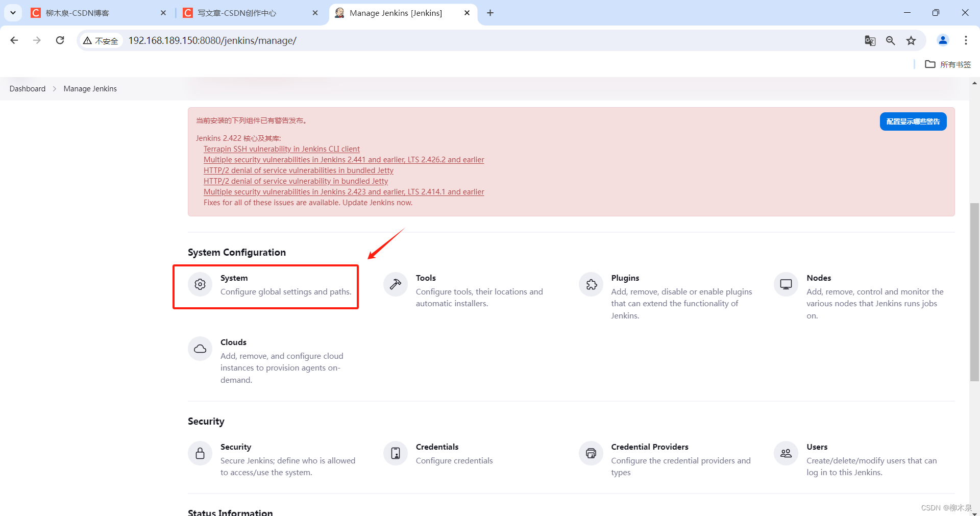This screenshot has height=516, width=980.
Task: Click the Nodes title text
Action: click(x=819, y=278)
